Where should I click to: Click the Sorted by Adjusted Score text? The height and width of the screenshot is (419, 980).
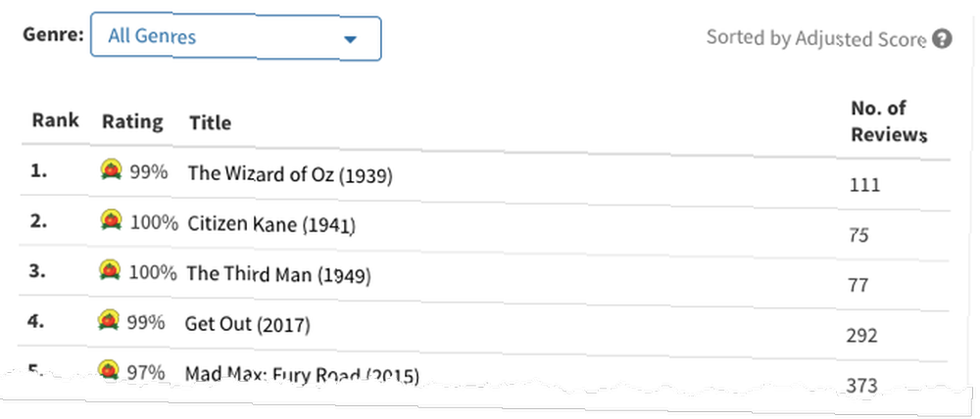click(815, 39)
